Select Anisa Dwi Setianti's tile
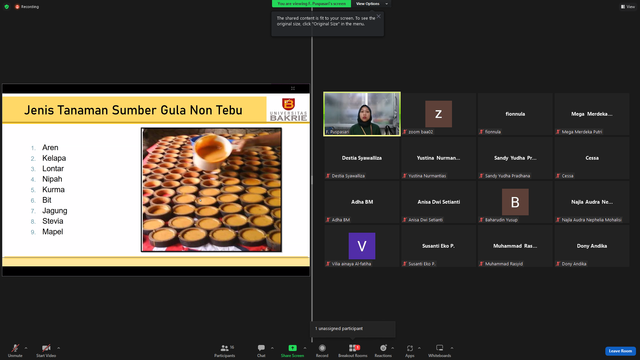The width and height of the screenshot is (640, 360). (x=438, y=202)
